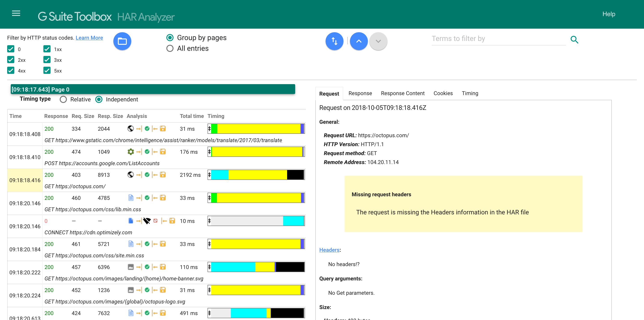Open the Timing tab
This screenshot has width=644, height=320.
(x=470, y=93)
